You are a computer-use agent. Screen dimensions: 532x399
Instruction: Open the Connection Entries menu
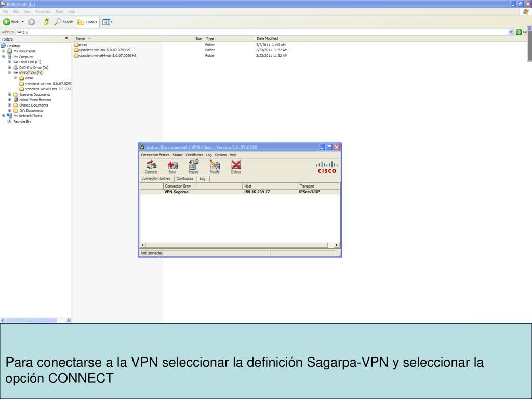pyautogui.click(x=155, y=155)
